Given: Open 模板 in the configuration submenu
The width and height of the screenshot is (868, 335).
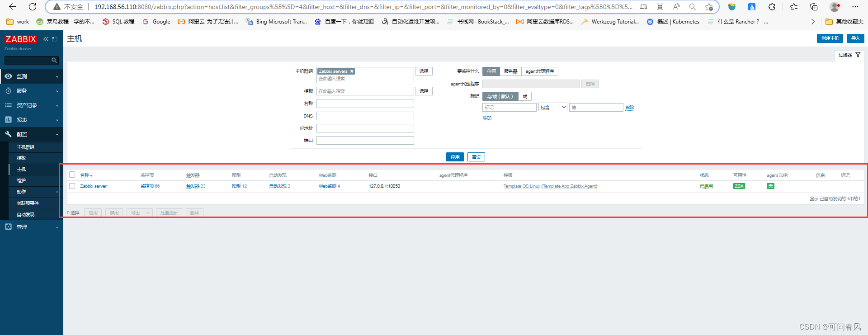Looking at the screenshot, I should tap(21, 158).
